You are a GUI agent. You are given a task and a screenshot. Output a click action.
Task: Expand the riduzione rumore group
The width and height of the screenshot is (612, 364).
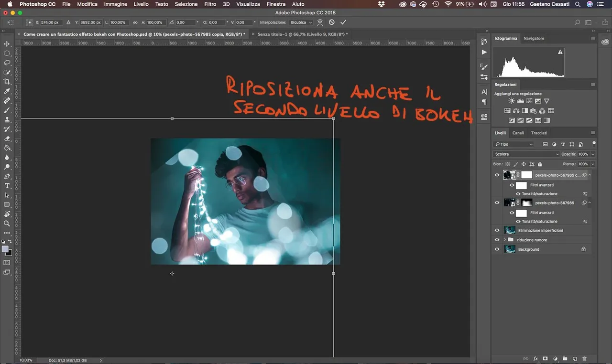(x=504, y=240)
